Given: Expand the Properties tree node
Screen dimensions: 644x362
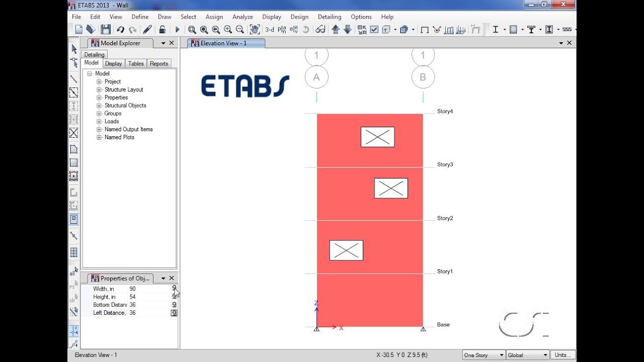Looking at the screenshot, I should [99, 98].
